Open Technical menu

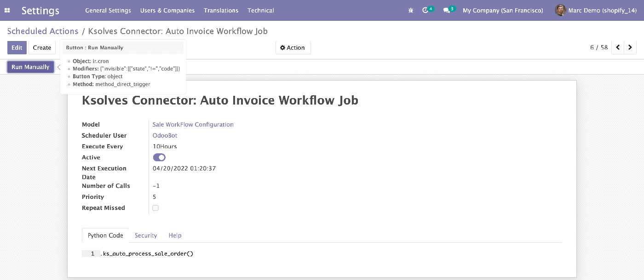261,10
